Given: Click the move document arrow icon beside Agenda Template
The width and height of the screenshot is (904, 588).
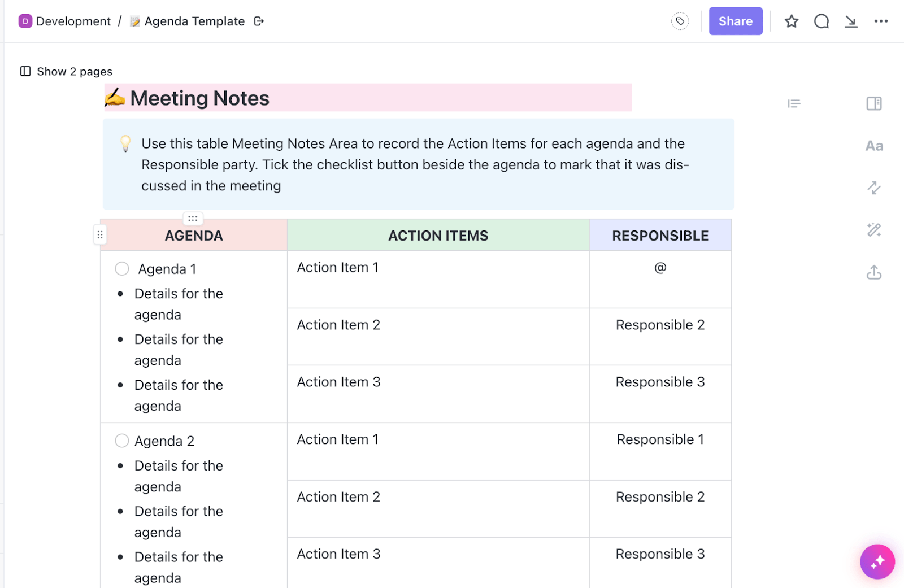Looking at the screenshot, I should click(259, 21).
